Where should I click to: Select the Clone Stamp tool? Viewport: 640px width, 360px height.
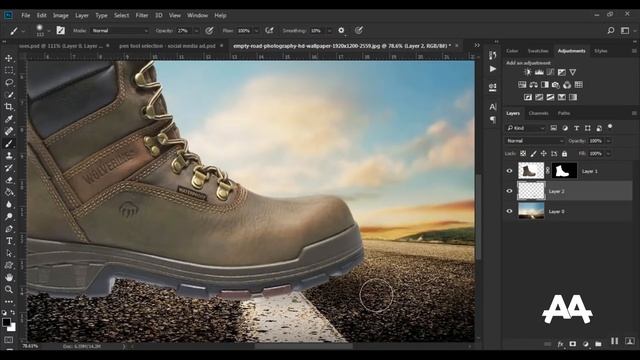tap(9, 156)
